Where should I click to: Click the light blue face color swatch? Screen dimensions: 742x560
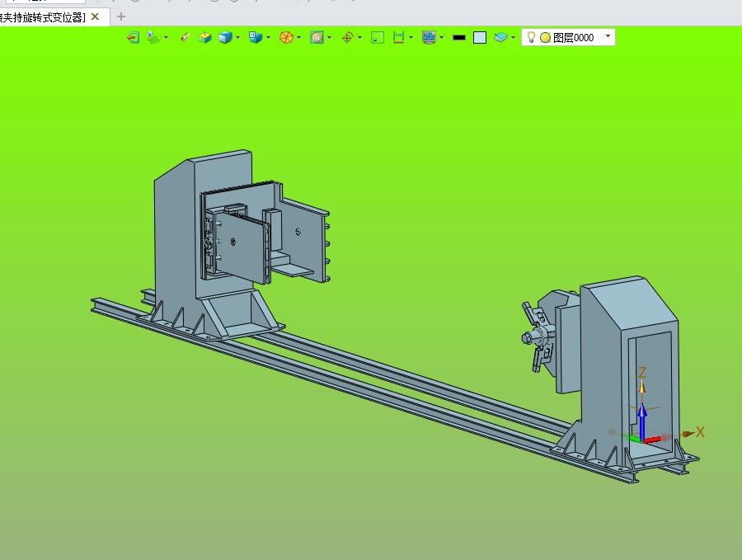pos(480,37)
